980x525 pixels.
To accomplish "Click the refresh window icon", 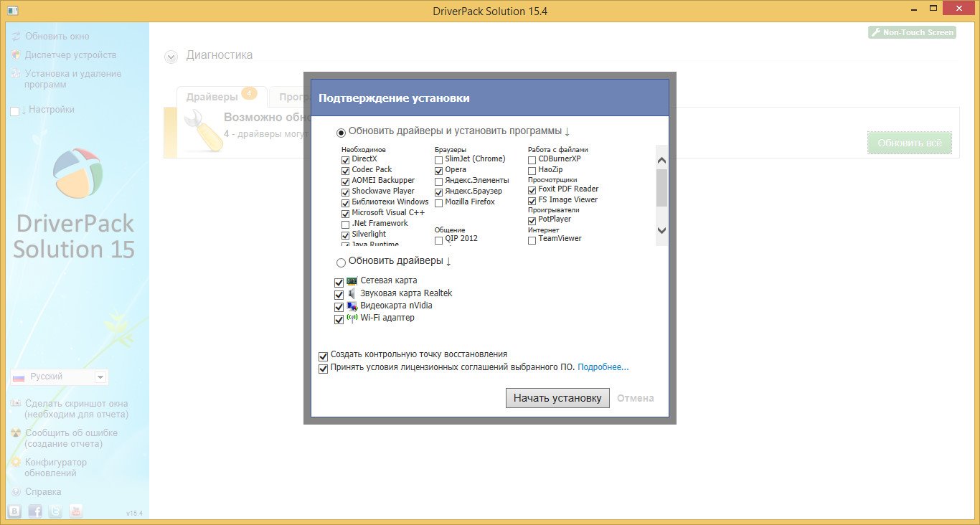I will [x=16, y=37].
